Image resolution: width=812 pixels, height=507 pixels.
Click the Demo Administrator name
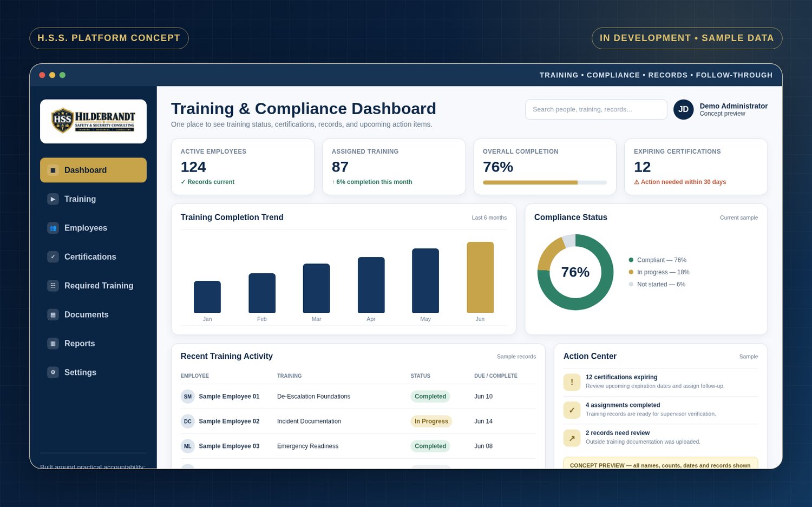pos(734,106)
